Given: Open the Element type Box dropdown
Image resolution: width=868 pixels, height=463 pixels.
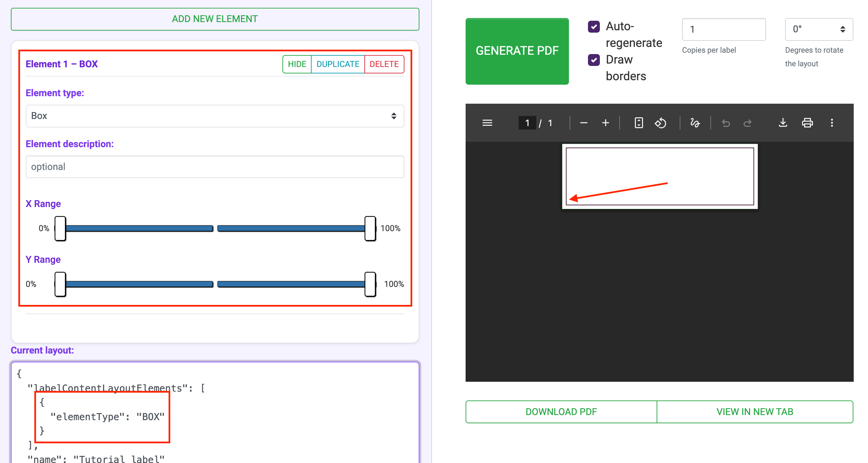Looking at the screenshot, I should tap(215, 116).
